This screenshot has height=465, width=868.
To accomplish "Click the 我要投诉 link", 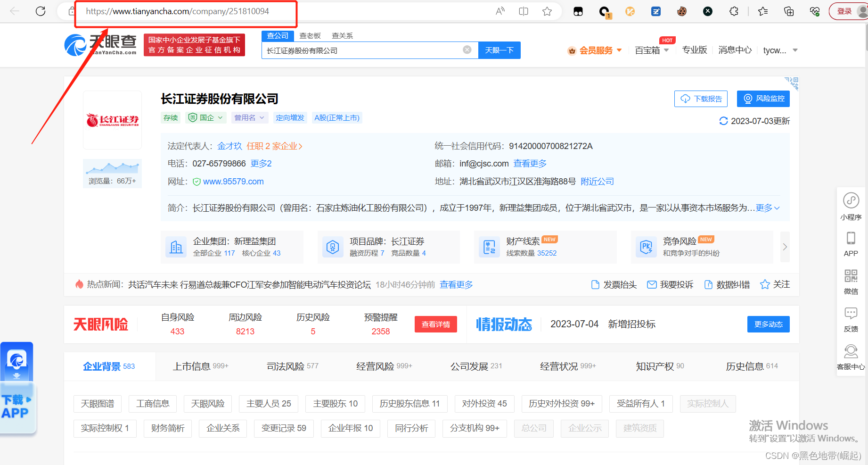I will click(670, 284).
